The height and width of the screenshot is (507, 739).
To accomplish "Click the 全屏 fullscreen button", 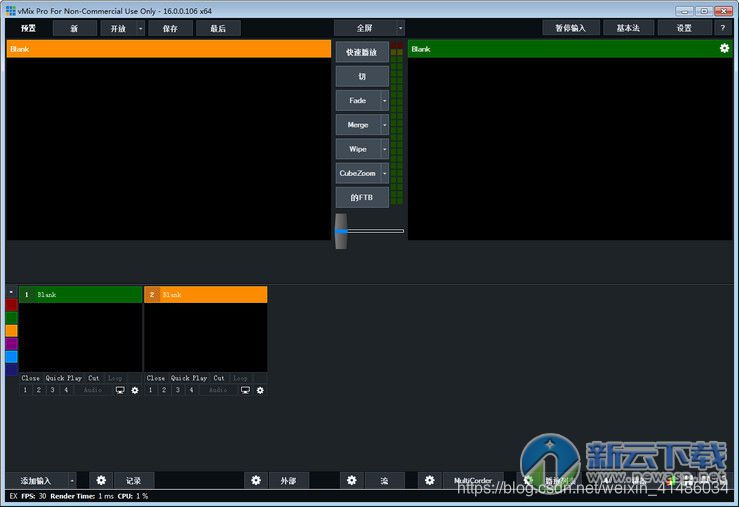I will (365, 28).
